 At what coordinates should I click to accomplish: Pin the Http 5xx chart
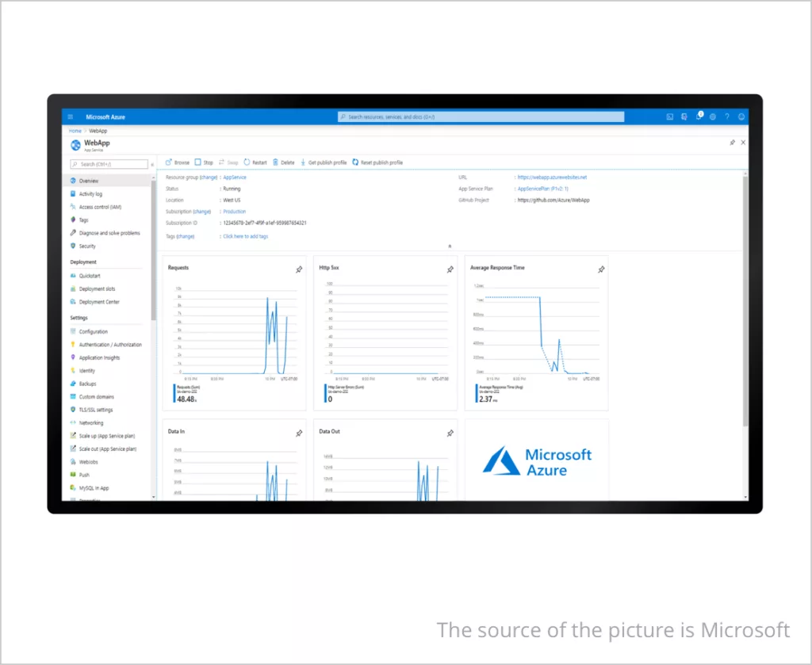coord(450,269)
